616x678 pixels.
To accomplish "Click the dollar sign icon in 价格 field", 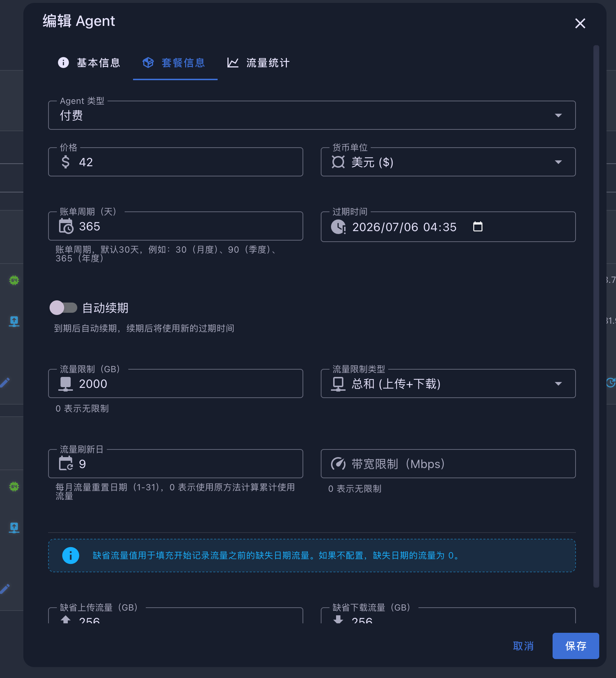I will tap(66, 162).
